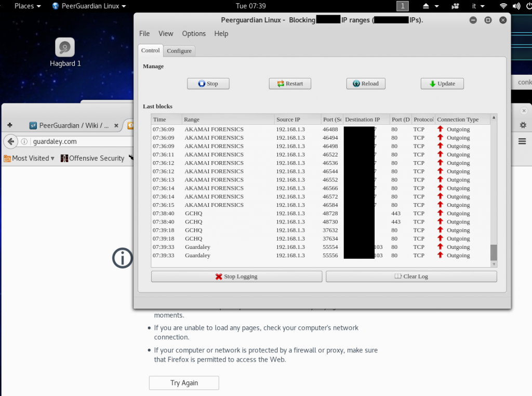Click the log scrollbar up arrow
This screenshot has height=396, width=532.
494,117
